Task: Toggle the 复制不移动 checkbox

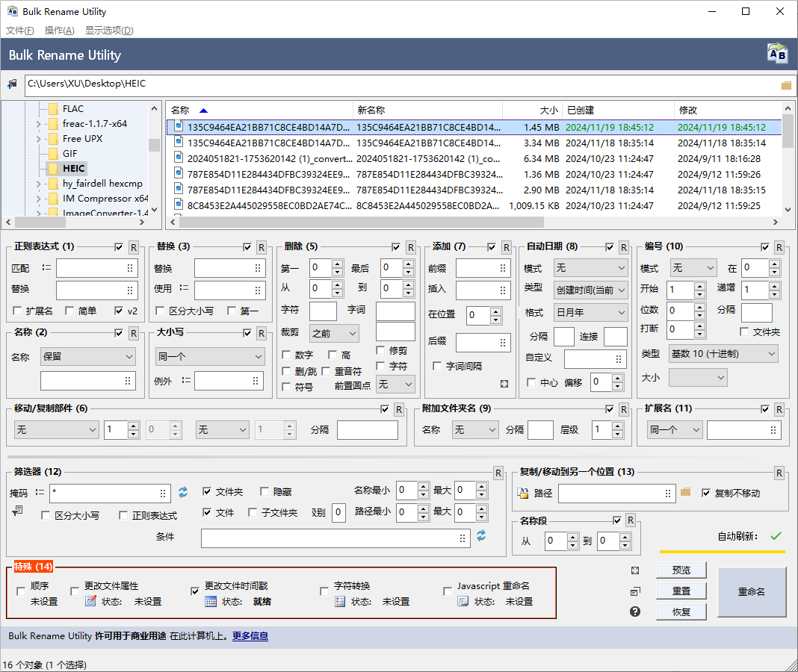Action: 706,493
